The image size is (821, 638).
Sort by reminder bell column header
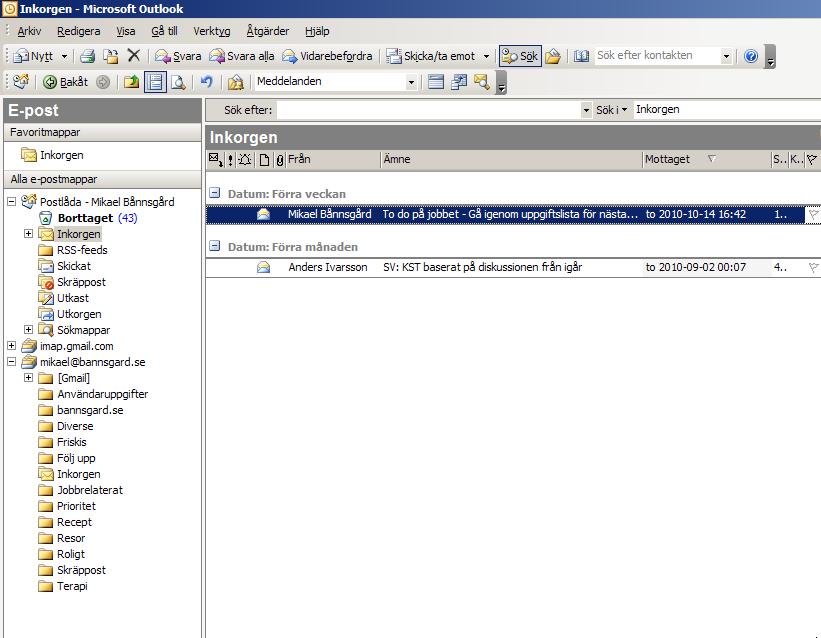245,160
